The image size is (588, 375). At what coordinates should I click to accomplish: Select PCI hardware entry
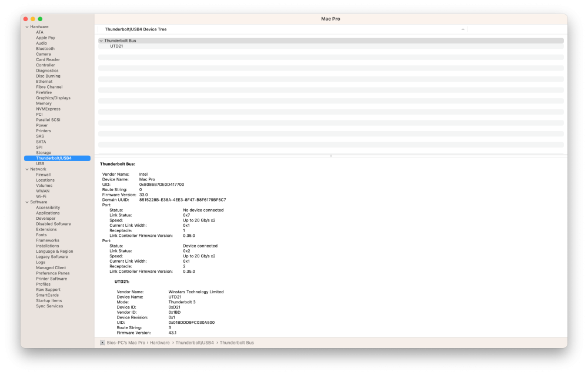[x=39, y=115]
